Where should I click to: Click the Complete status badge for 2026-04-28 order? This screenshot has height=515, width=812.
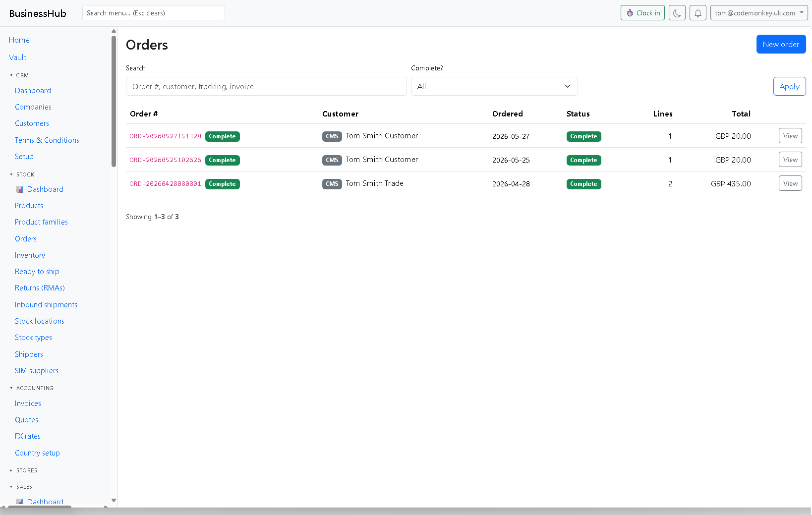tap(584, 184)
